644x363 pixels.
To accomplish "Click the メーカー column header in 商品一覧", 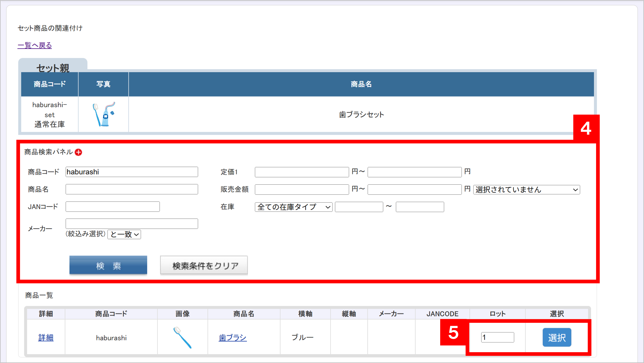I will pos(391,314).
